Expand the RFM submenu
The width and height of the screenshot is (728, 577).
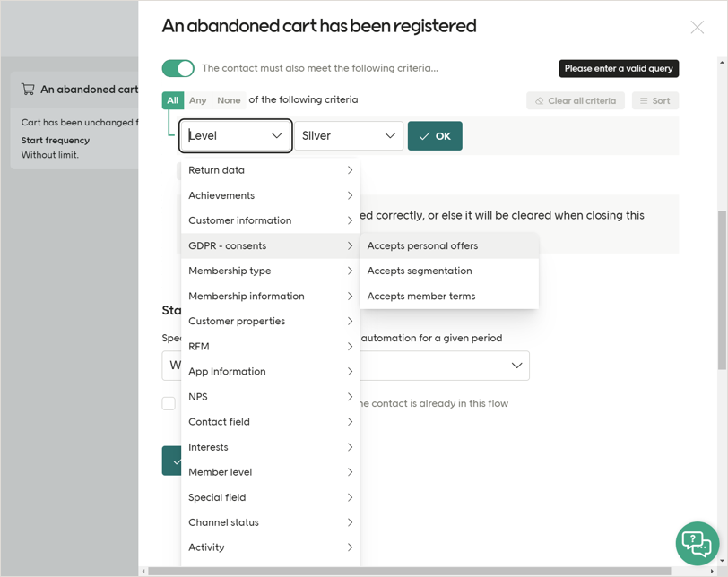pos(270,346)
